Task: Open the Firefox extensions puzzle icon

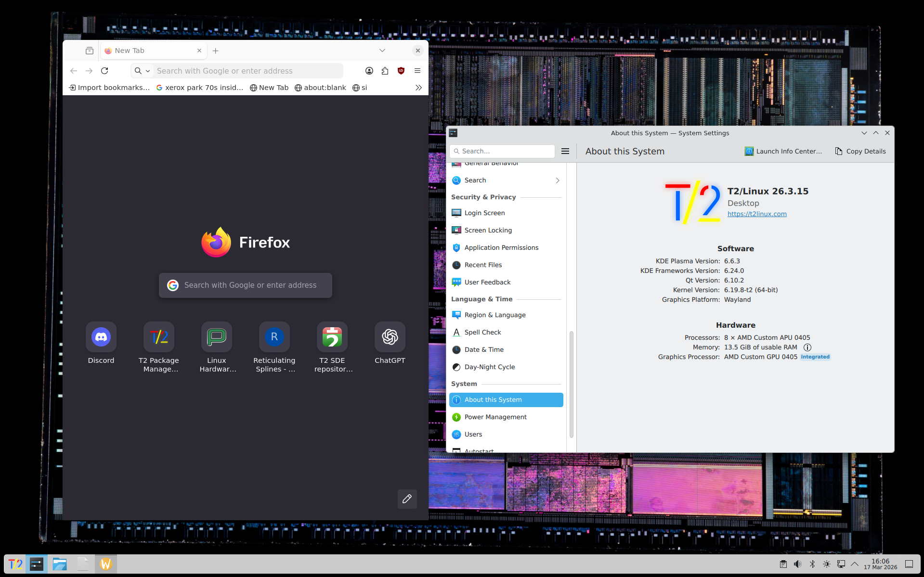Action: click(x=385, y=71)
